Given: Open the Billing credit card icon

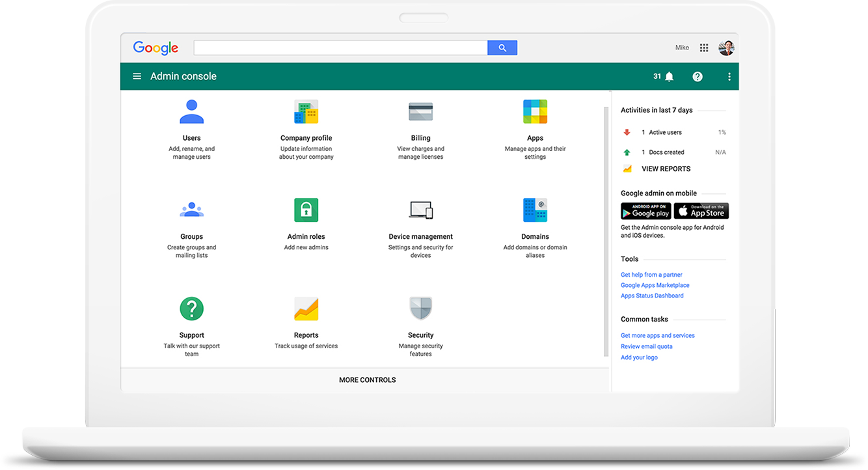Looking at the screenshot, I should point(420,111).
